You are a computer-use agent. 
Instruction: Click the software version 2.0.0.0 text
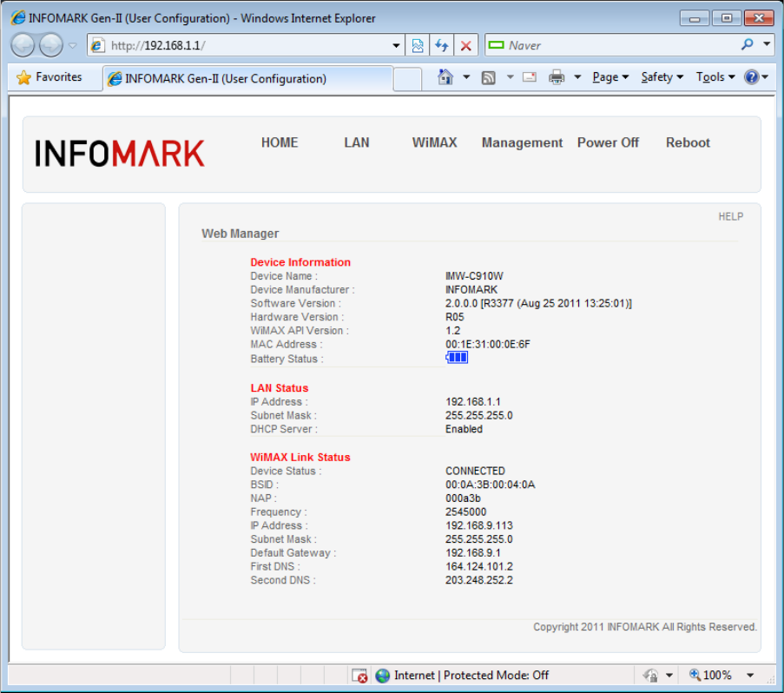coord(538,303)
